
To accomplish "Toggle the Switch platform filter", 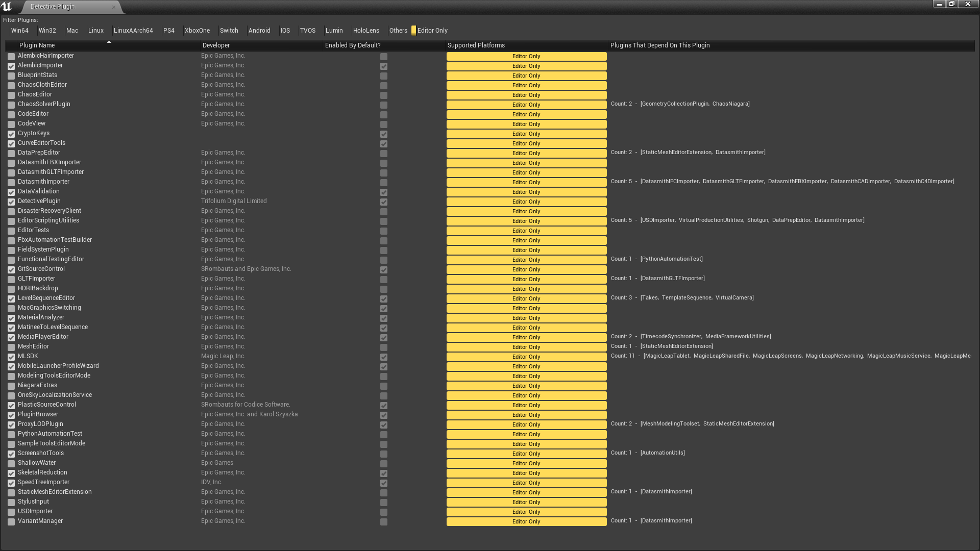I will (229, 31).
